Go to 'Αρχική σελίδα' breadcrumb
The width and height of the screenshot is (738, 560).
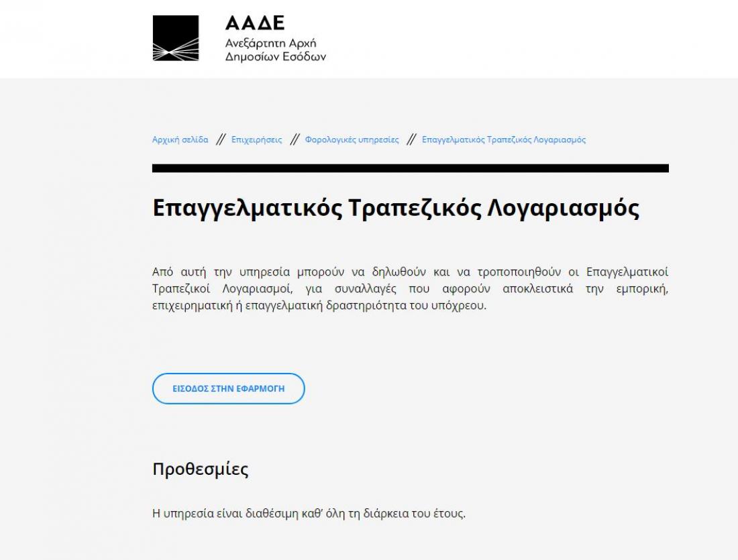point(180,139)
